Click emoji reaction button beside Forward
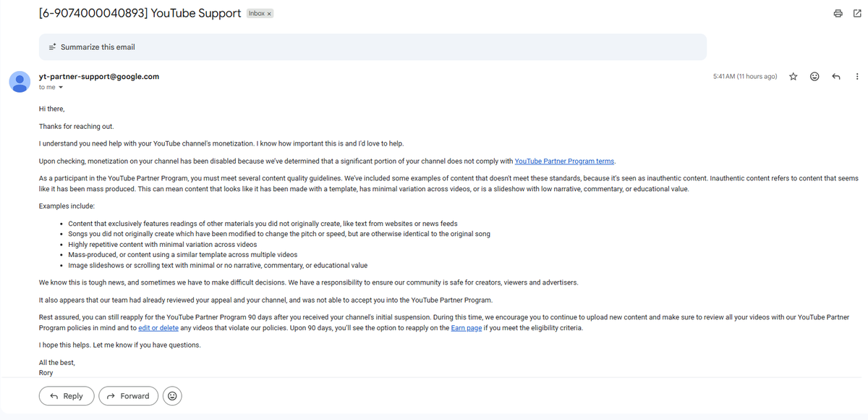This screenshot has width=868, height=420. [172, 396]
